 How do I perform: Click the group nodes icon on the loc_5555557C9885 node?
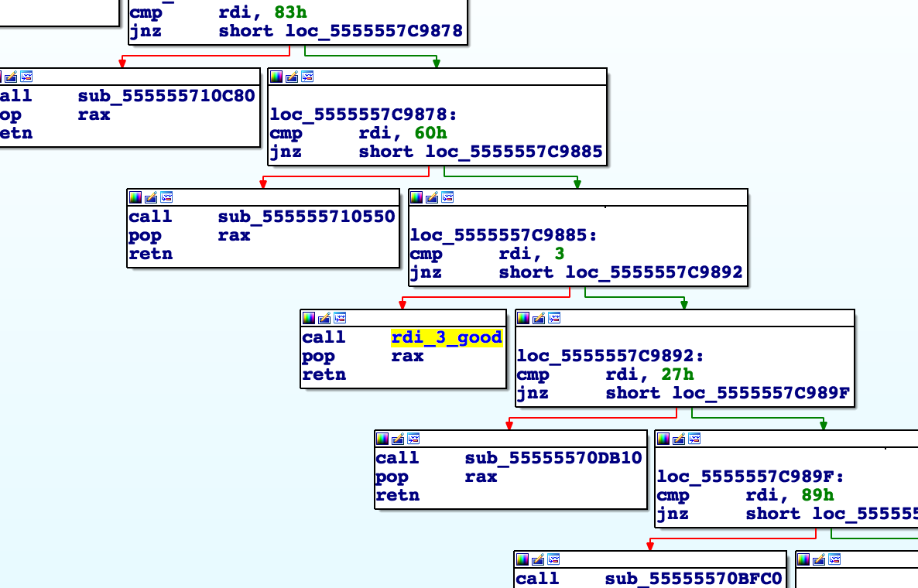pyautogui.click(x=447, y=197)
